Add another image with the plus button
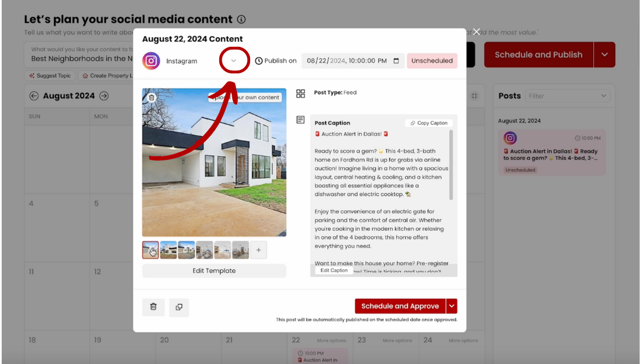640x364 pixels. tap(258, 250)
